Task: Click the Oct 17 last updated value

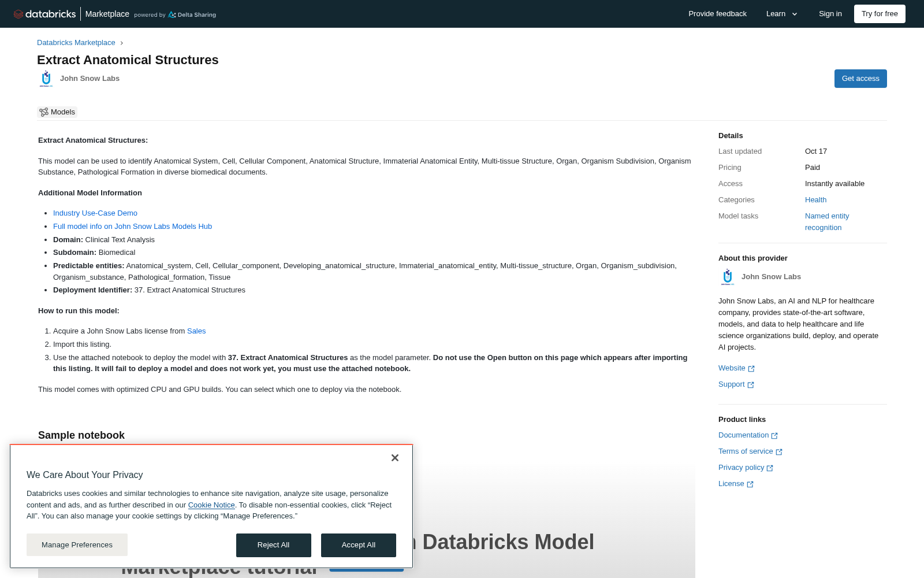Action: coord(816,151)
